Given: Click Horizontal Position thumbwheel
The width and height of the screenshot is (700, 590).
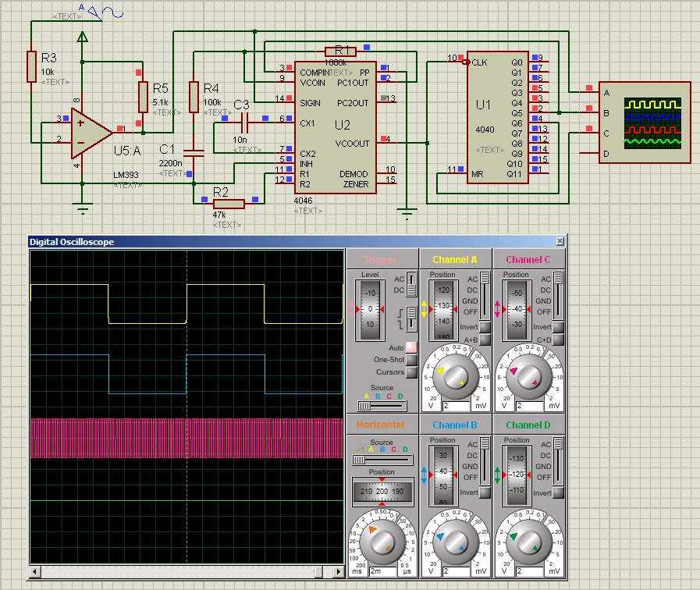Looking at the screenshot, I should pos(382,492).
